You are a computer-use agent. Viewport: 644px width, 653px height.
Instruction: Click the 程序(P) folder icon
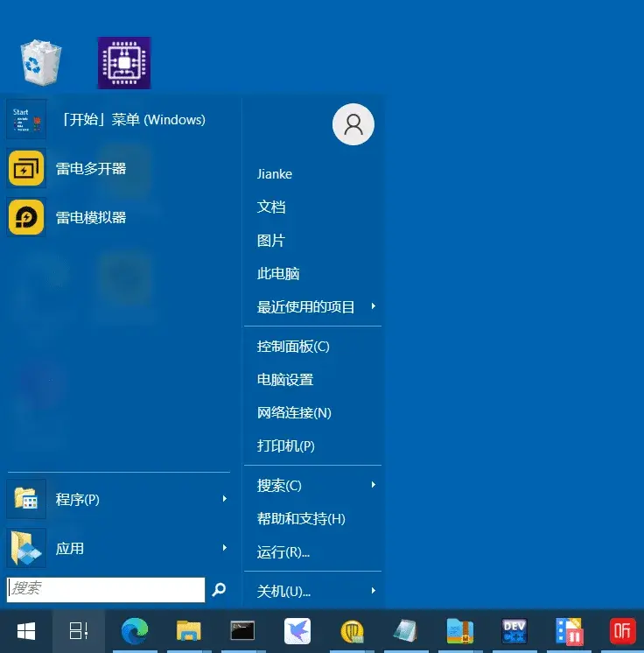click(26, 498)
